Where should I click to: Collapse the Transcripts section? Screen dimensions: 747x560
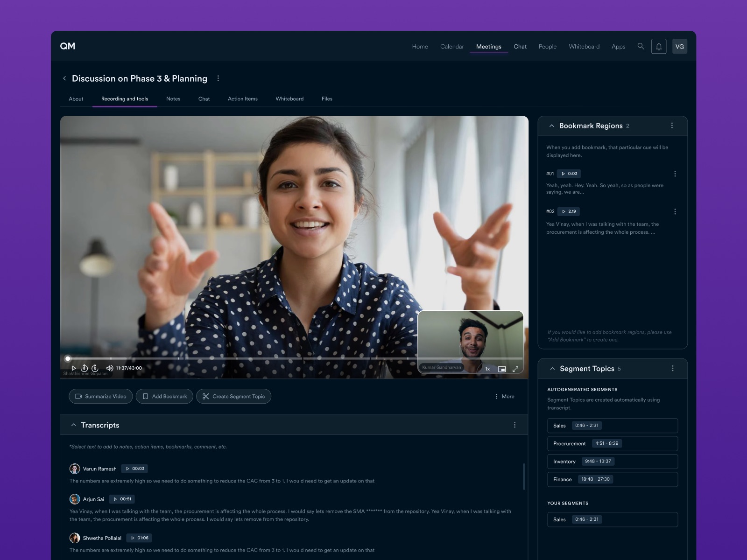(73, 425)
